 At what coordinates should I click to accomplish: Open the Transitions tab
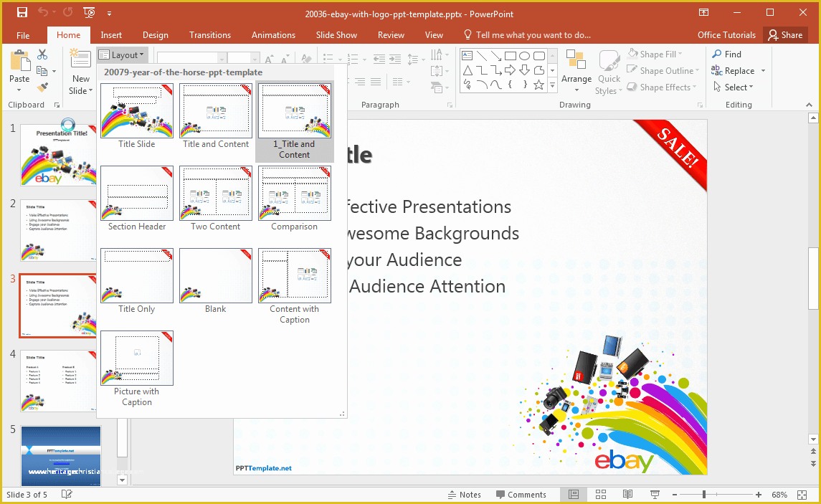pos(210,35)
